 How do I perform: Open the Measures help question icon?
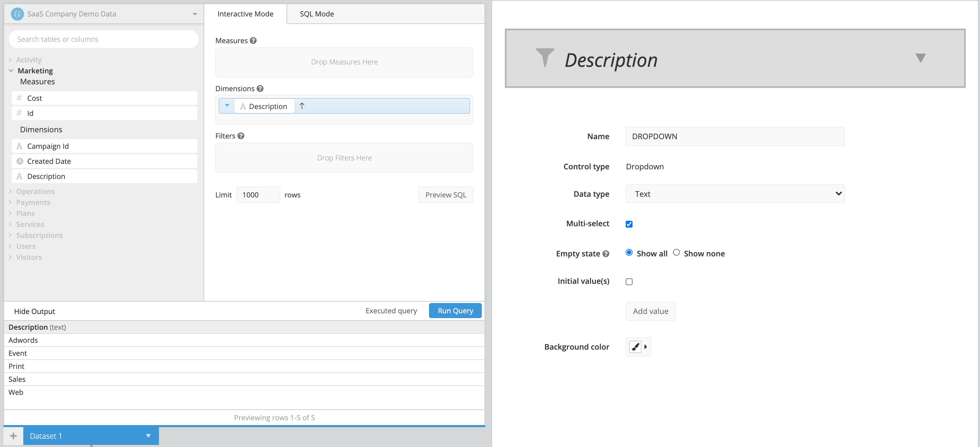pyautogui.click(x=253, y=41)
